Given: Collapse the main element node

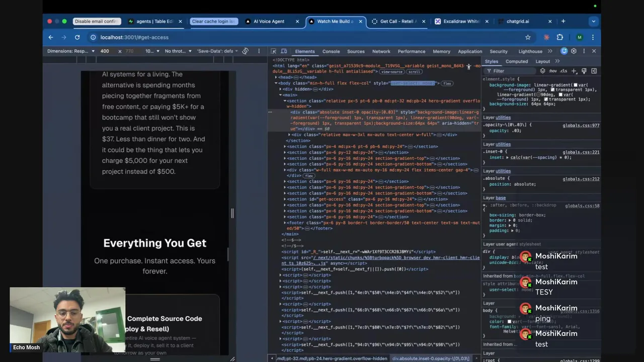Looking at the screenshot, I should point(280,95).
